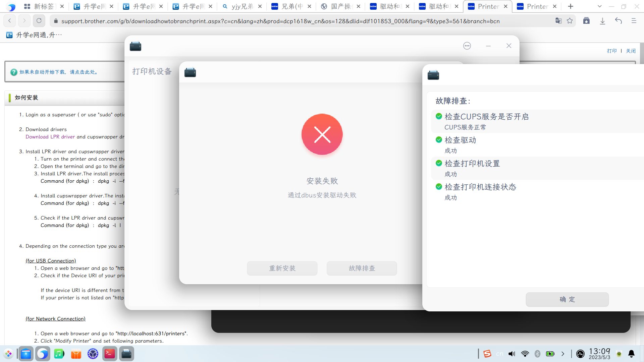
Task: Click the undo arrow in the browser toolbar
Action: 618,21
